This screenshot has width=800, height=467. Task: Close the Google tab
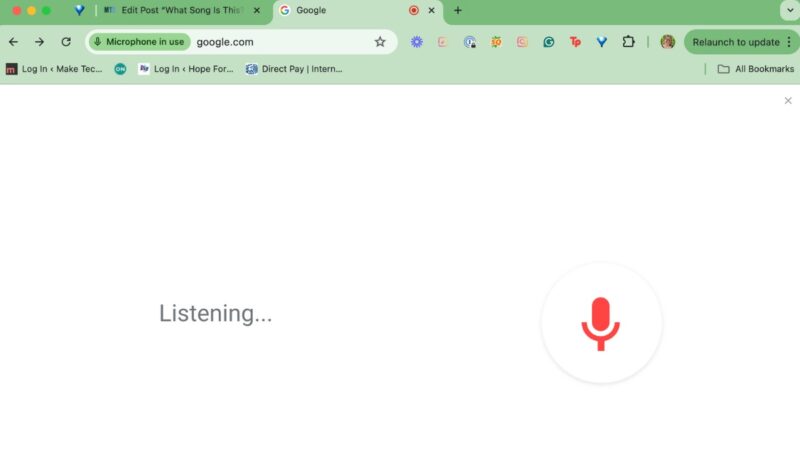pyautogui.click(x=431, y=10)
